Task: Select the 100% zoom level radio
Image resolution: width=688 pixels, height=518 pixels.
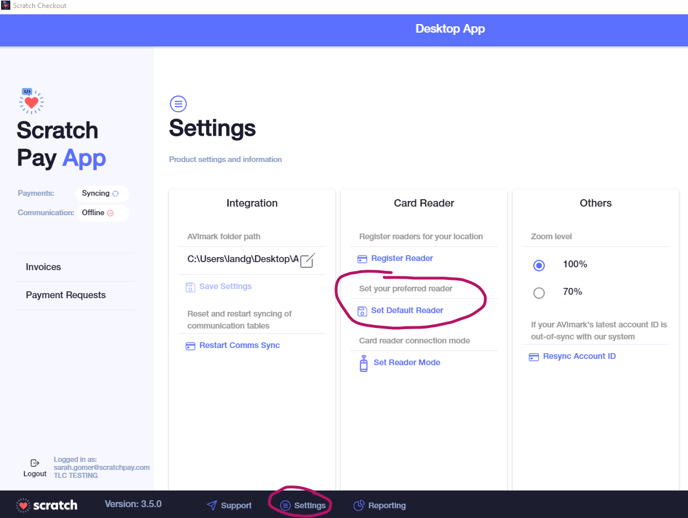Action: coord(539,265)
